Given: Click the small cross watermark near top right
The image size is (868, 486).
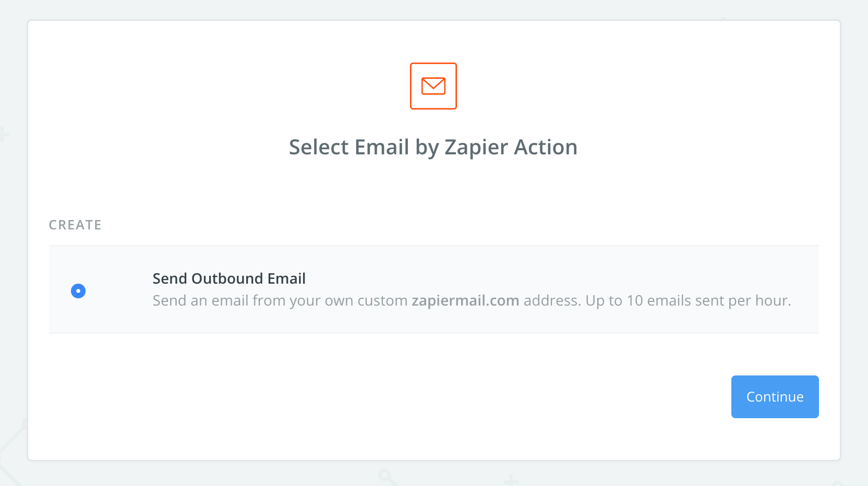Looking at the screenshot, I should [x=724, y=18].
